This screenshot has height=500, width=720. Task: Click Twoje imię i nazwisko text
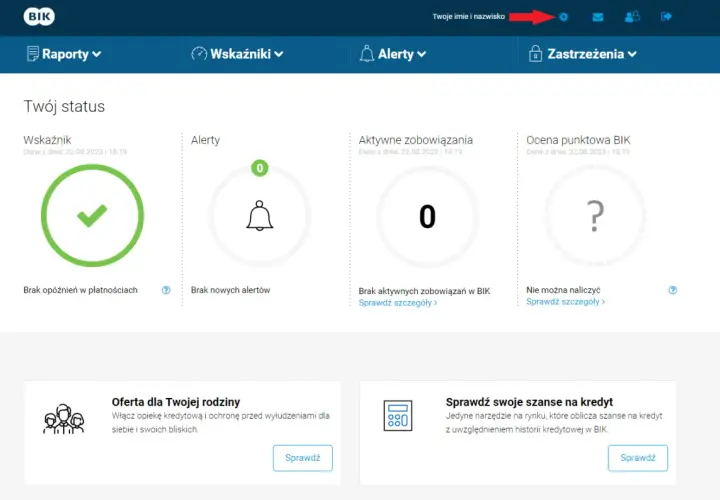pos(468,17)
